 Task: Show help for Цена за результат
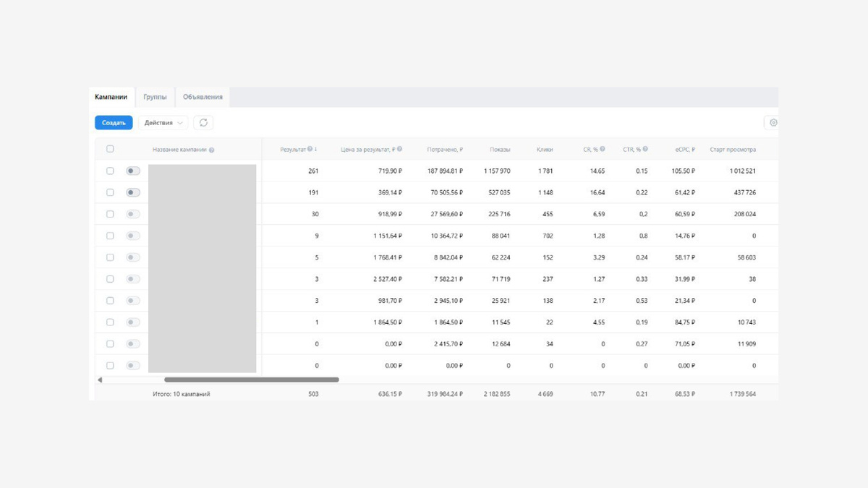(399, 149)
